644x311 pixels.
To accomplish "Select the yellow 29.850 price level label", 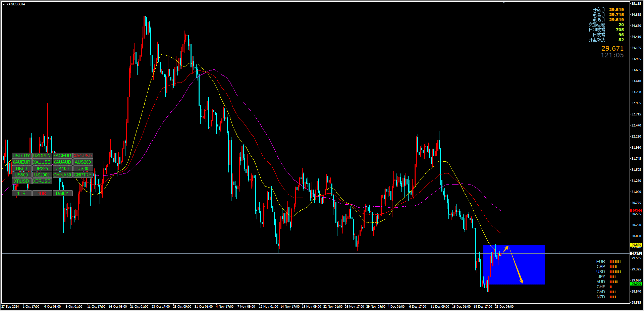I will (x=636, y=245).
